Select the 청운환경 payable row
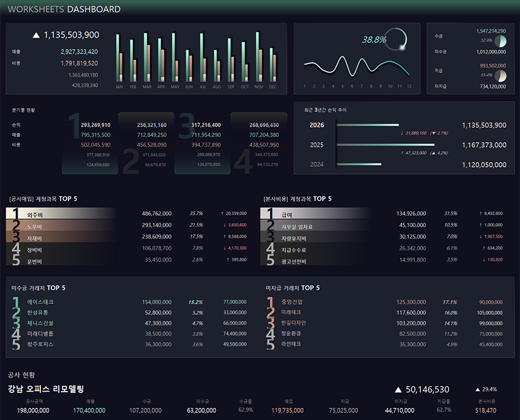This screenshot has height=420, width=520. (385, 334)
